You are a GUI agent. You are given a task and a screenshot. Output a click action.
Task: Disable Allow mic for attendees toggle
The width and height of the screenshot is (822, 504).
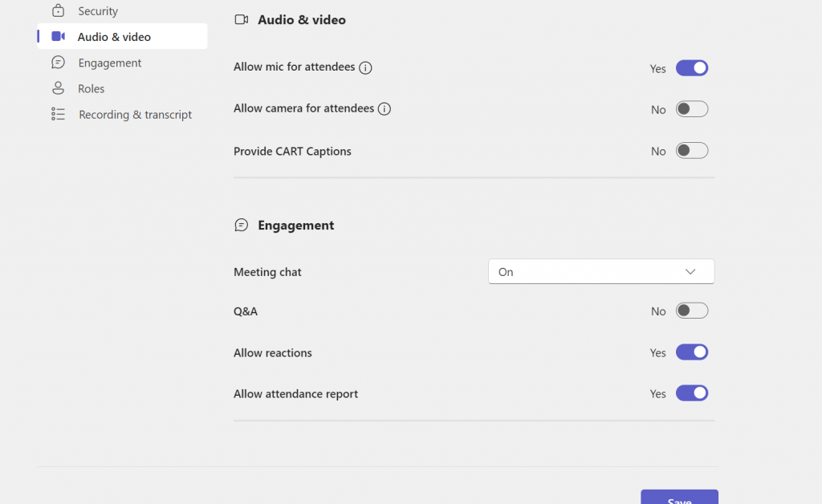click(x=691, y=68)
